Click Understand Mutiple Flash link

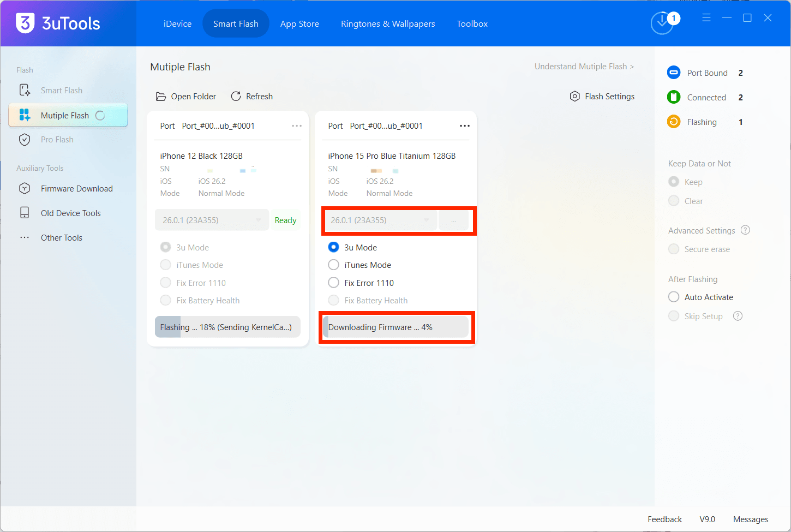pyautogui.click(x=584, y=66)
